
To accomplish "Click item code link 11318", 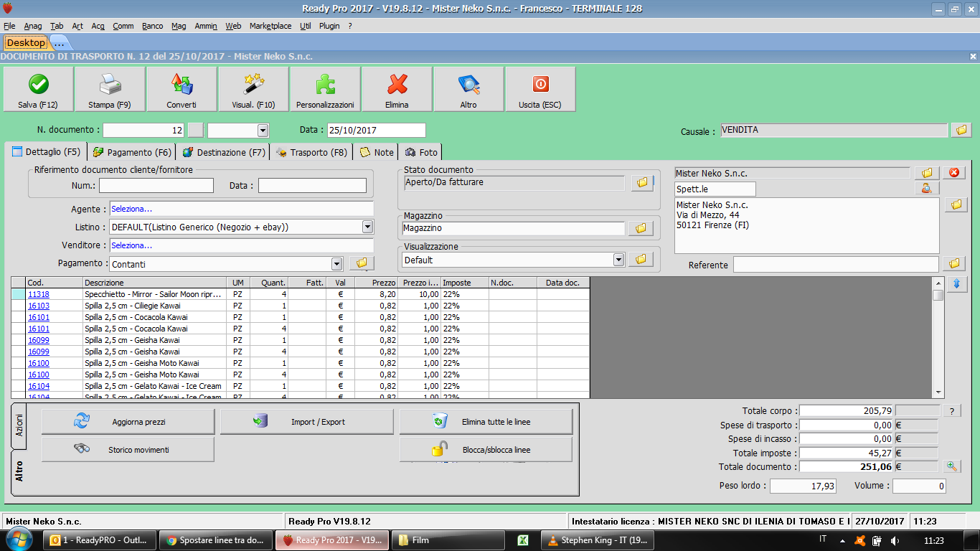I will [x=39, y=294].
